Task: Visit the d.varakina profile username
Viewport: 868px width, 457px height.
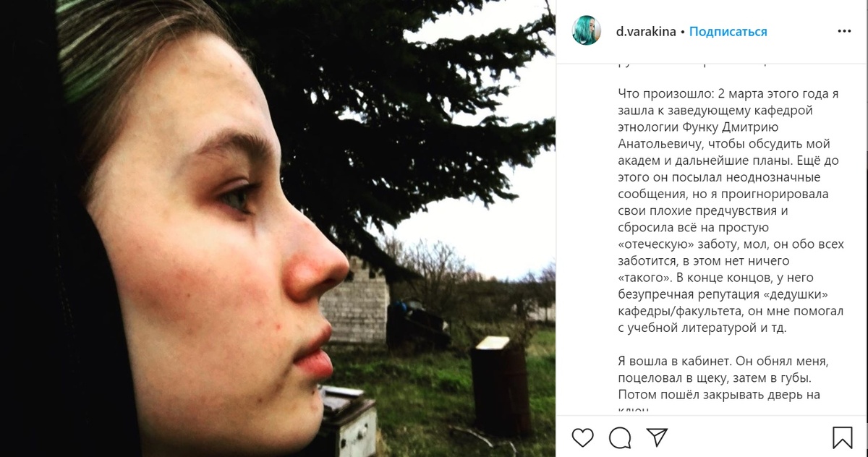Action: pos(646,32)
